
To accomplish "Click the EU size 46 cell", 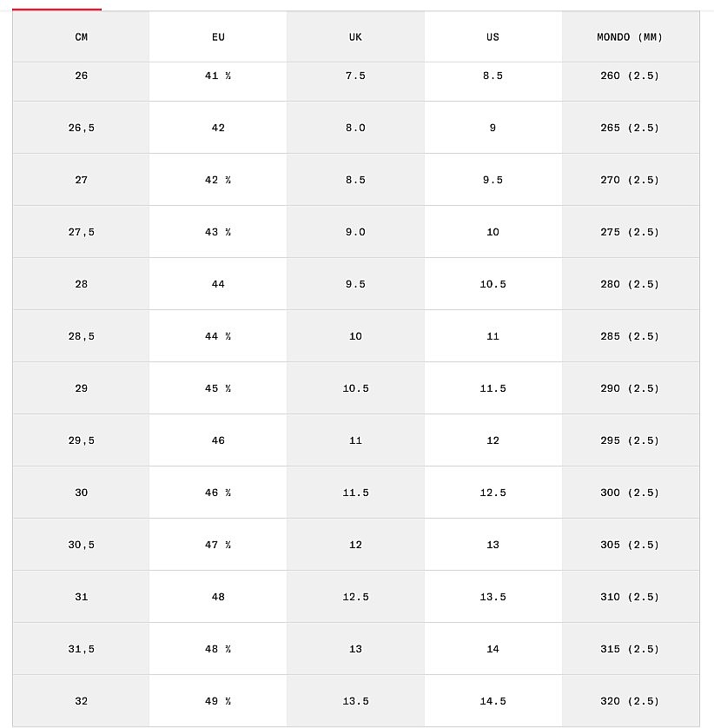I will (x=218, y=440).
